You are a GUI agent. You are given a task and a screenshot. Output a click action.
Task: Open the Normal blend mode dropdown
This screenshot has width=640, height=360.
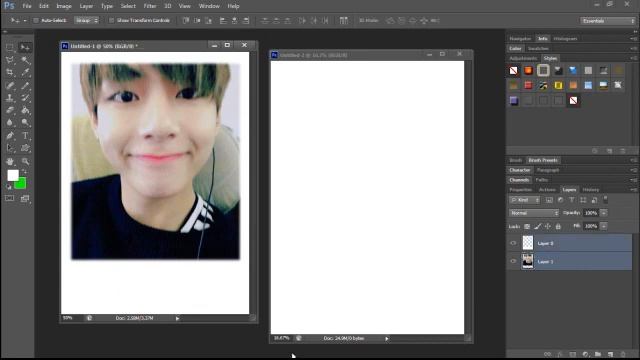coord(534,213)
